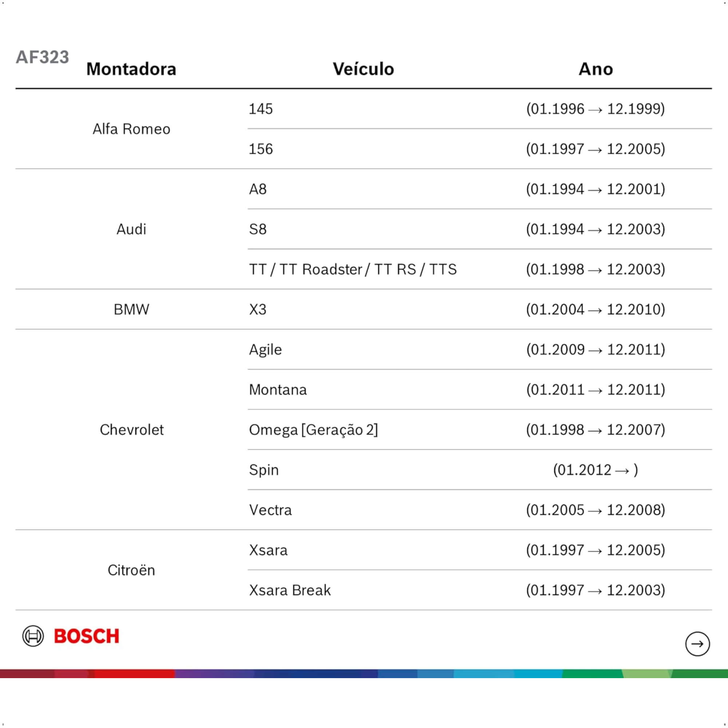This screenshot has width=728, height=728.
Task: Click the X3 vehicle entry
Action: click(x=258, y=309)
